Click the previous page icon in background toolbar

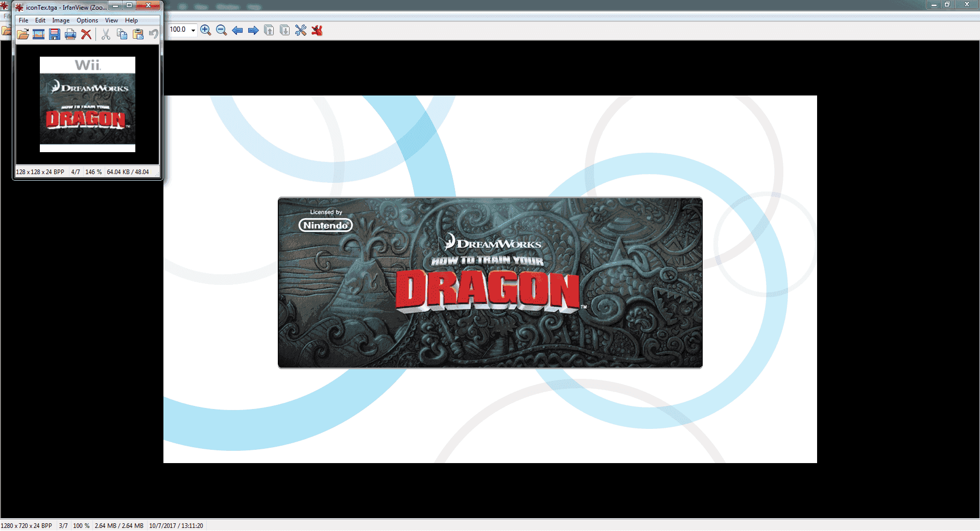click(x=269, y=30)
